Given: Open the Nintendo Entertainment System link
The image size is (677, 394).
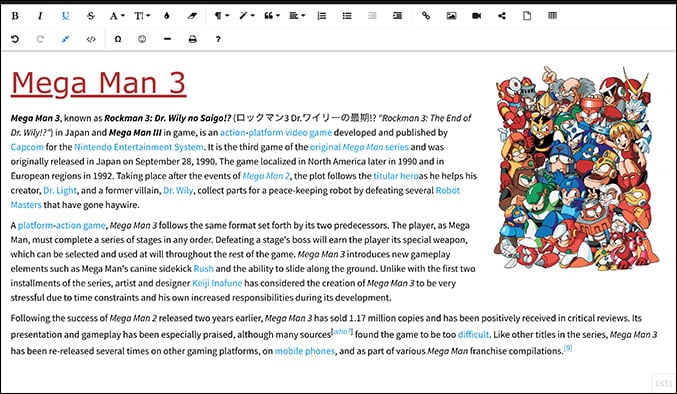Looking at the screenshot, I should click(139, 147).
